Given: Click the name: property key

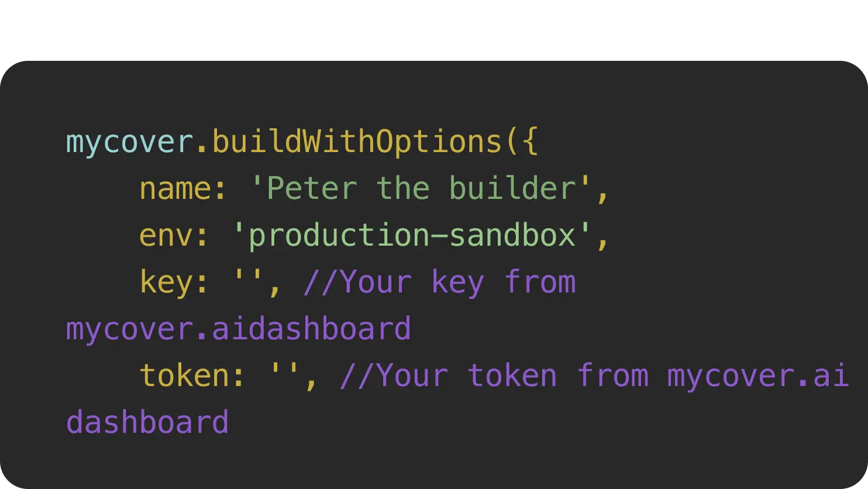Looking at the screenshot, I should point(183,190).
